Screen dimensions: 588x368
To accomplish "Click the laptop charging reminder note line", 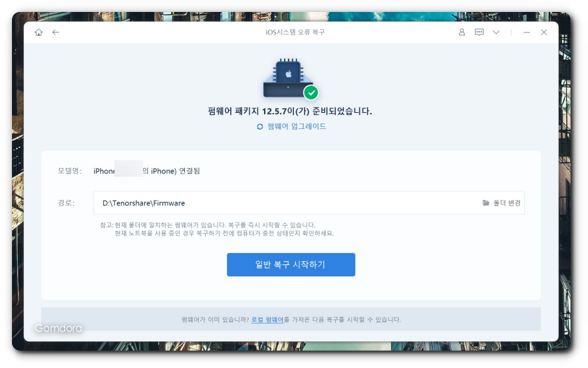I will point(224,233).
